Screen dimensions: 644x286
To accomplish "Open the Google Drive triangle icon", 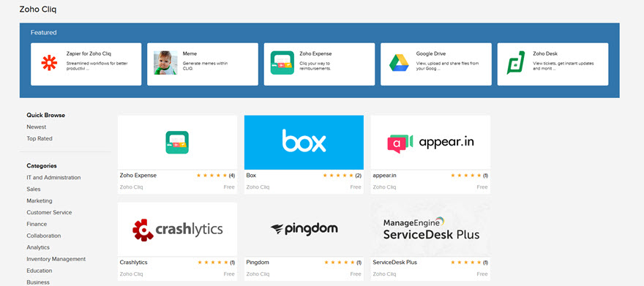I will pyautogui.click(x=399, y=63).
